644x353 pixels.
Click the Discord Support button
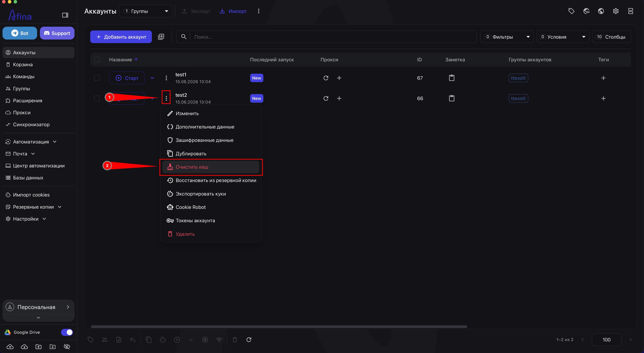coord(57,33)
